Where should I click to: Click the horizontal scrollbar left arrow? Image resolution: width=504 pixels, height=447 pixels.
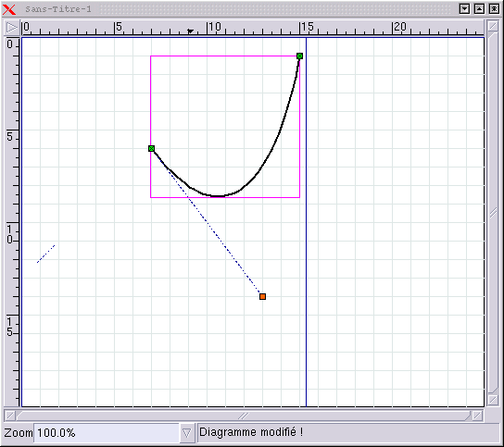(10, 416)
